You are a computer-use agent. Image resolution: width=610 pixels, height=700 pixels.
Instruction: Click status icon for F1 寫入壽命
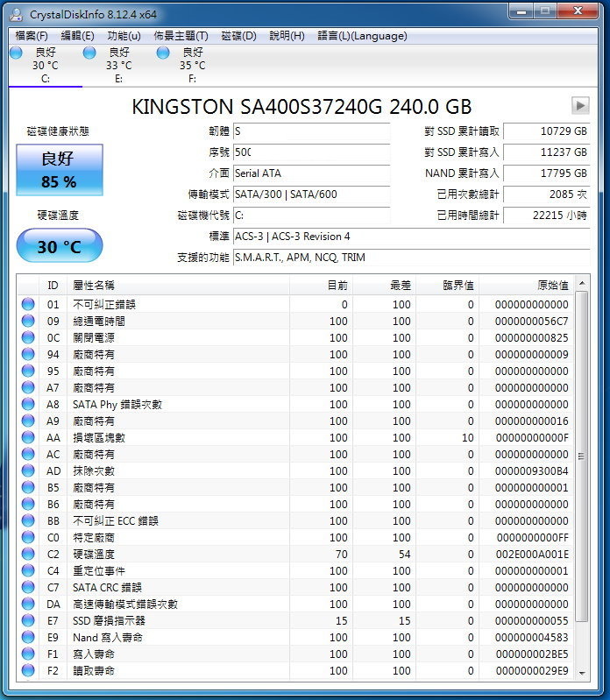[x=28, y=654]
